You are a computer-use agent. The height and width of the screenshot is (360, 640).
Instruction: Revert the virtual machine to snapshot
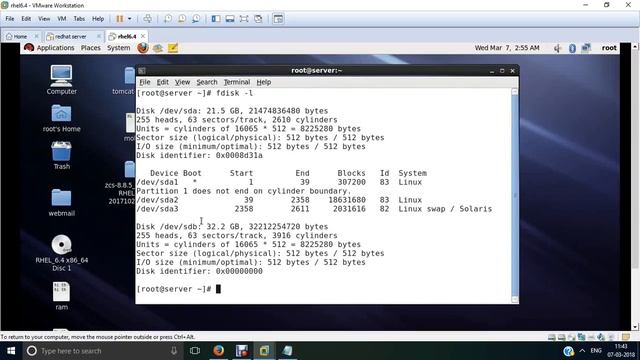(x=182, y=19)
